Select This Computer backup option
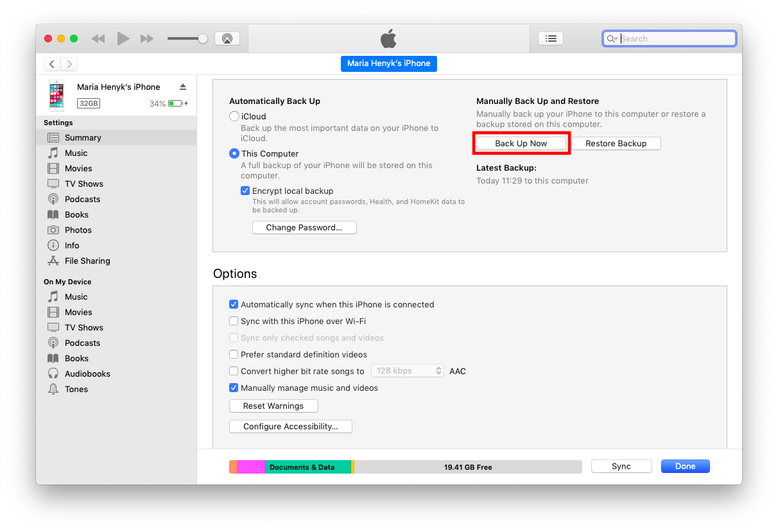Viewport: 778px width, 532px height. tap(234, 153)
